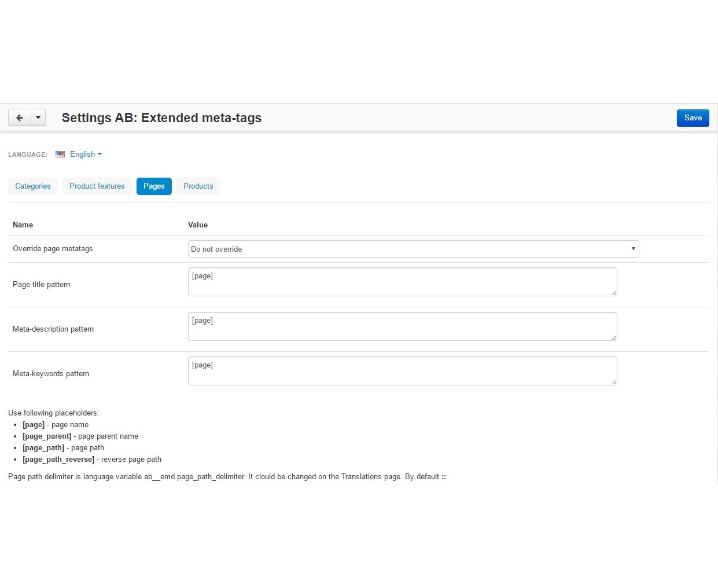The image size is (718, 588).
Task: Select the Pages tab
Action: 154,186
